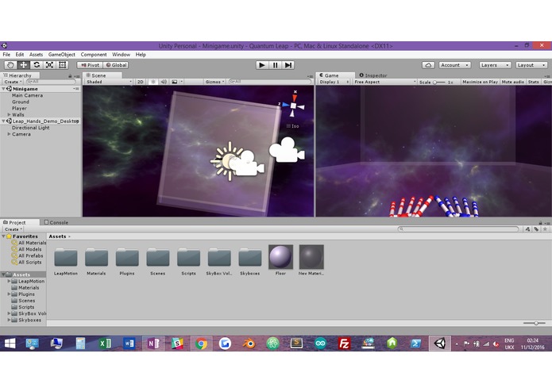Image resolution: width=552 pixels, height=392 pixels.
Task: Open the Shaded draw mode dropdown
Action: (x=109, y=82)
